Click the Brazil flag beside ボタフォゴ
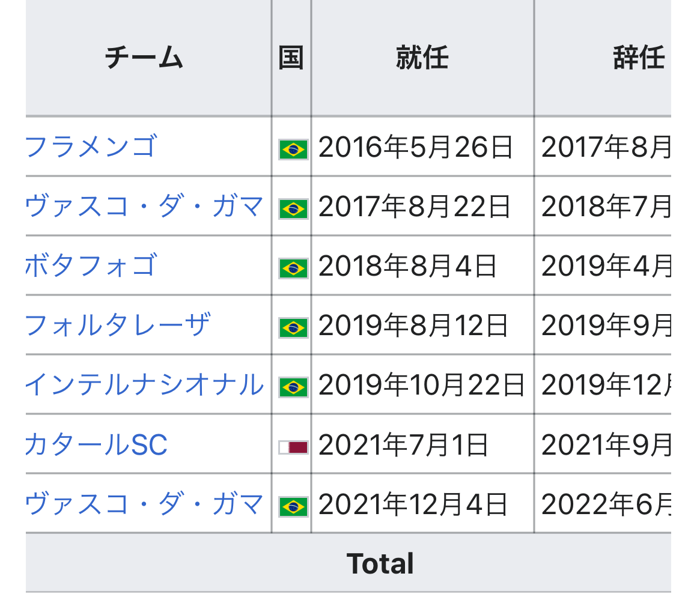The image size is (700, 600). click(293, 268)
